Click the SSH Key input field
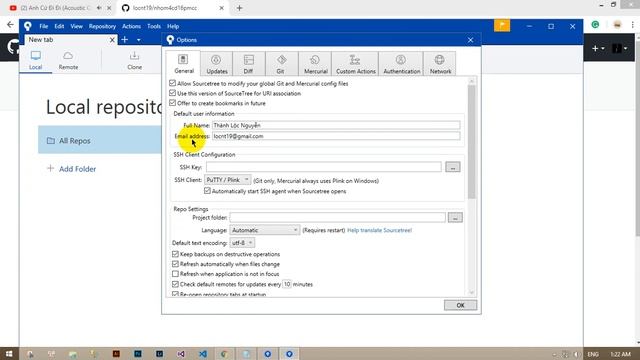The image size is (640, 360). [323, 167]
